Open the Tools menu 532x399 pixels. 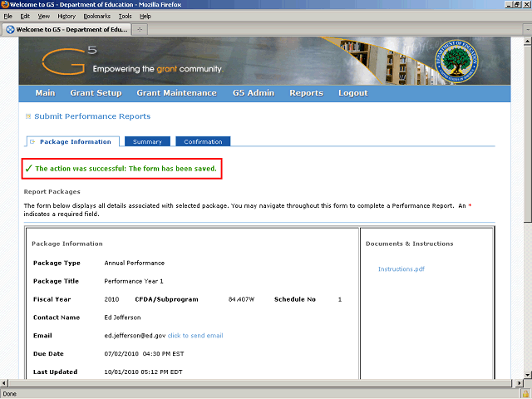[125, 17]
